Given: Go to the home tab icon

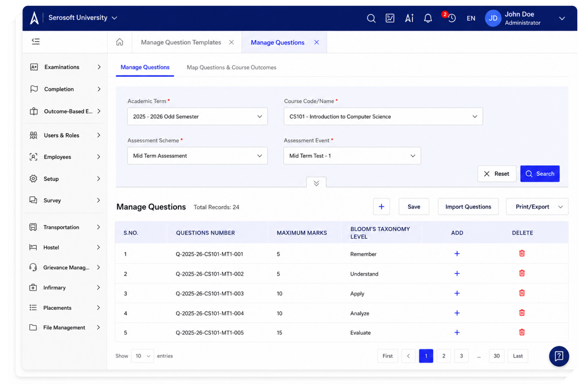Looking at the screenshot, I should click(120, 42).
